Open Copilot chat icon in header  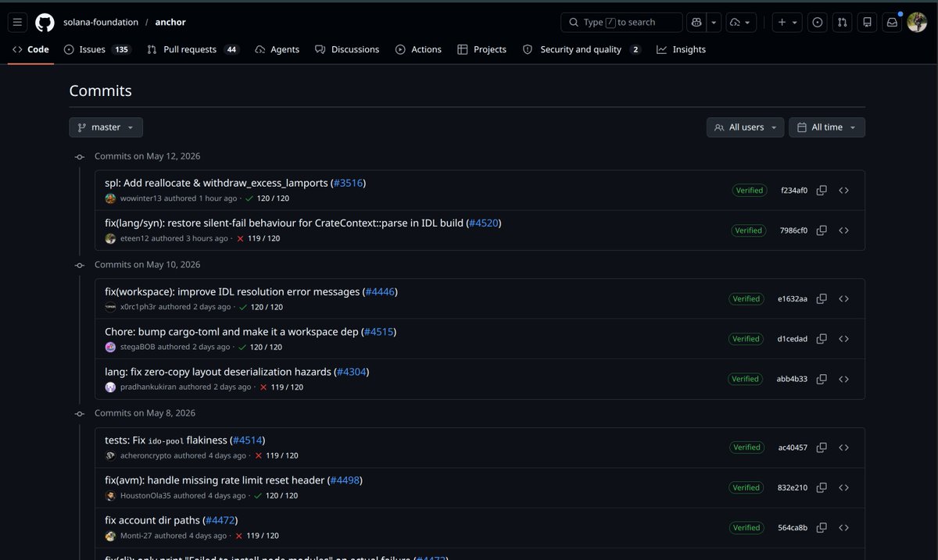[x=696, y=23]
